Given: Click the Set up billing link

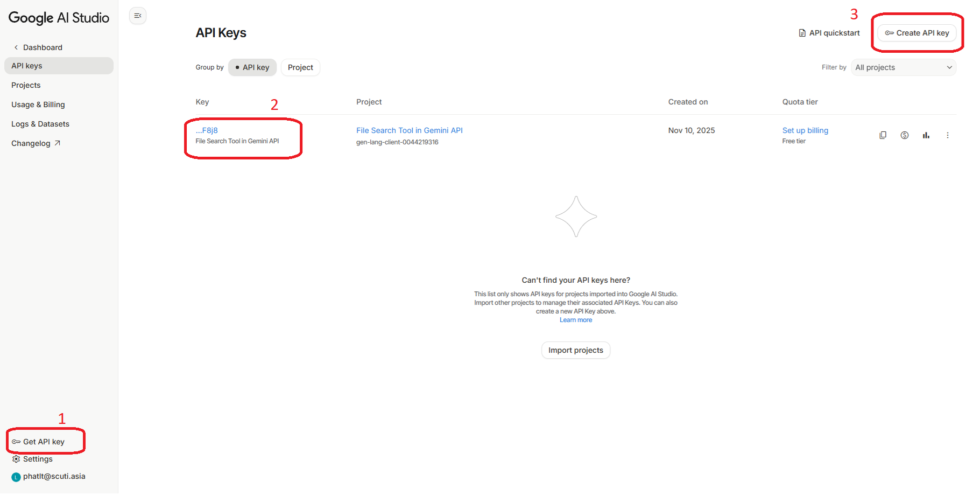Looking at the screenshot, I should coord(805,130).
